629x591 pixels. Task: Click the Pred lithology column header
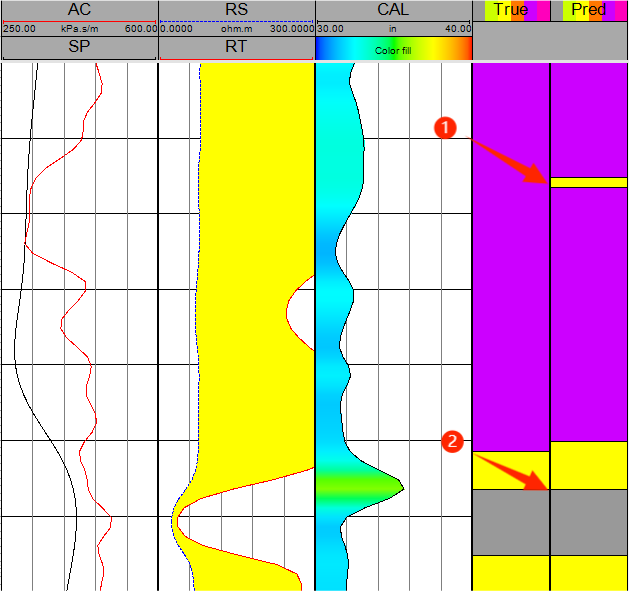[589, 10]
